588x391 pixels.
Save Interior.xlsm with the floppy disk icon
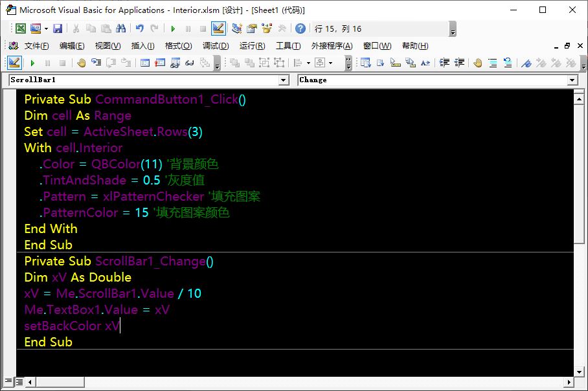tap(58, 28)
